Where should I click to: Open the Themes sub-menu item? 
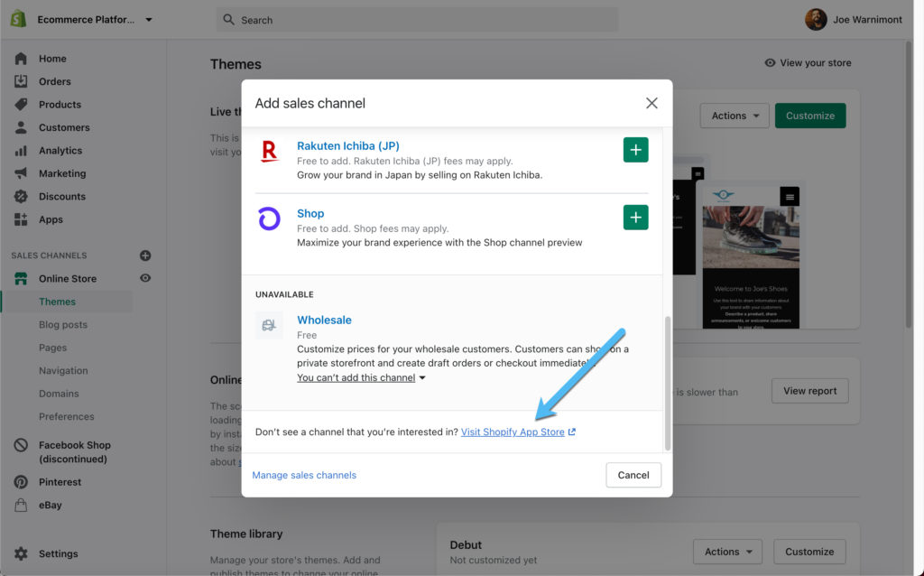coord(57,302)
